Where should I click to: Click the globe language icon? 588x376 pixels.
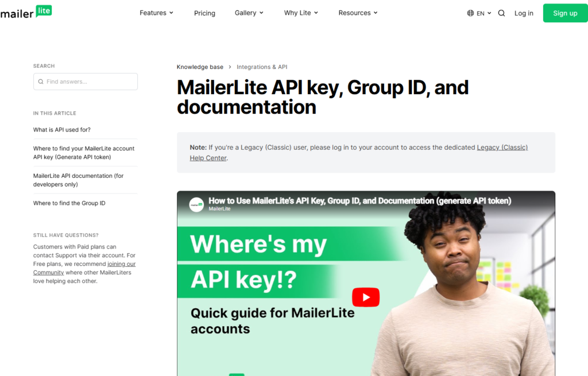[x=470, y=13]
